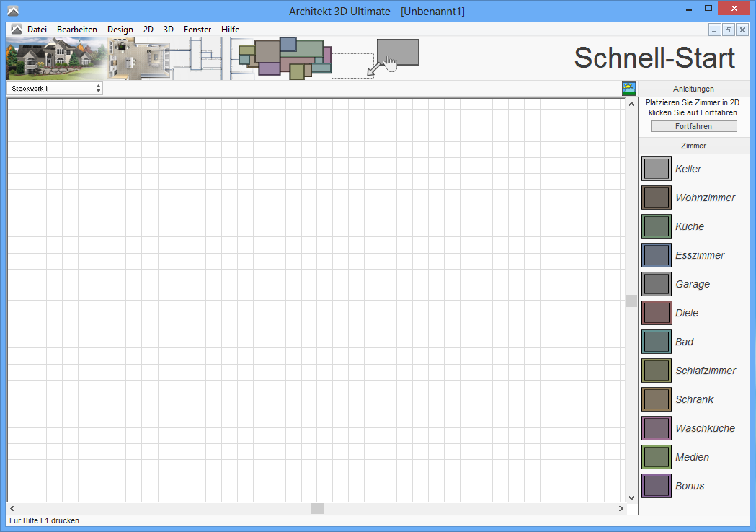756x532 pixels.
Task: Click the vertical scrollbar up arrow
Action: point(631,105)
